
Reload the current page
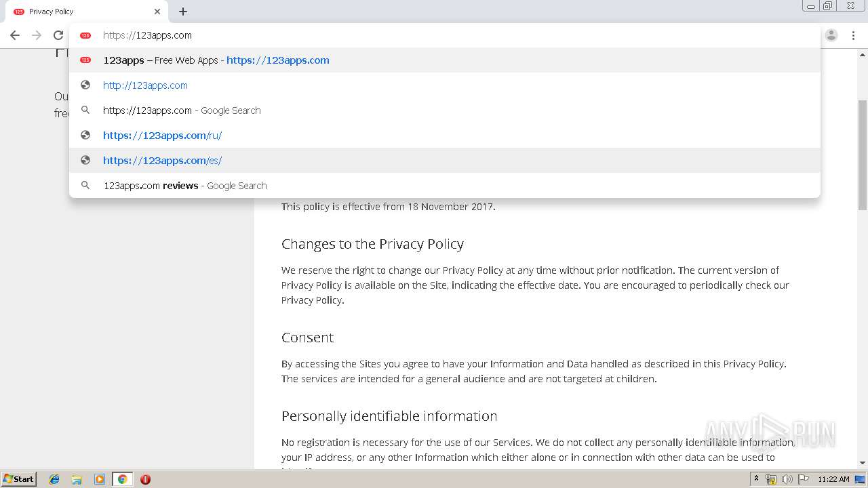(58, 35)
